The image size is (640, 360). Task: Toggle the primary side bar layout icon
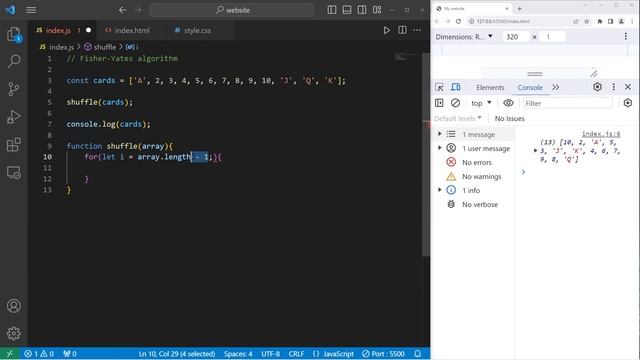click(332, 10)
